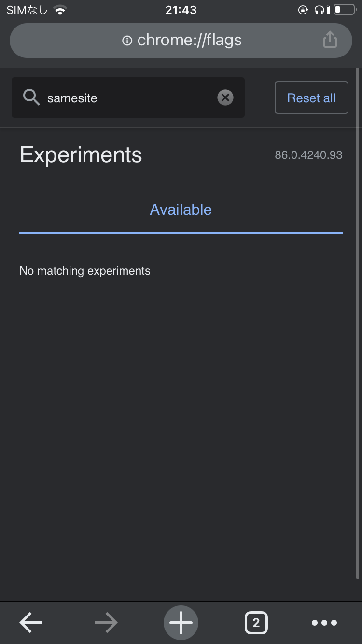Clear the samesite search text

click(225, 98)
